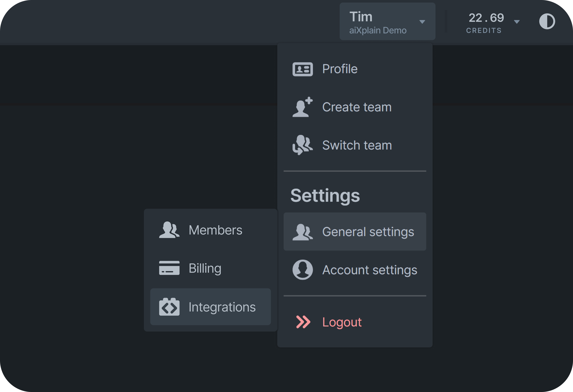573x392 pixels.
Task: Open General settings menu item
Action: 355,232
